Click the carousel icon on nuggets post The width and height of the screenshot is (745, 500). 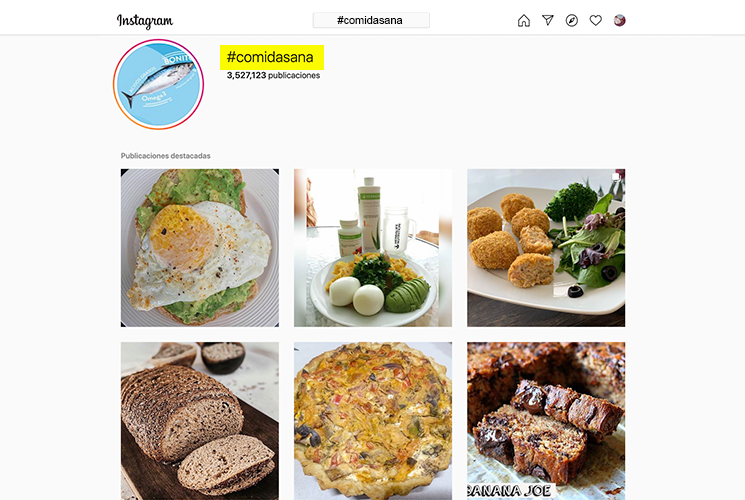(616, 177)
